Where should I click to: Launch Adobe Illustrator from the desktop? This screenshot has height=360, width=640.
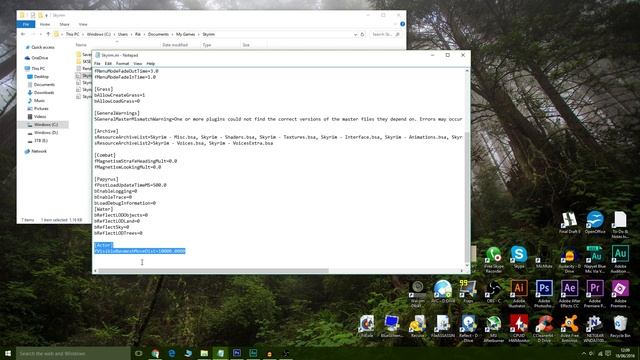518,293
